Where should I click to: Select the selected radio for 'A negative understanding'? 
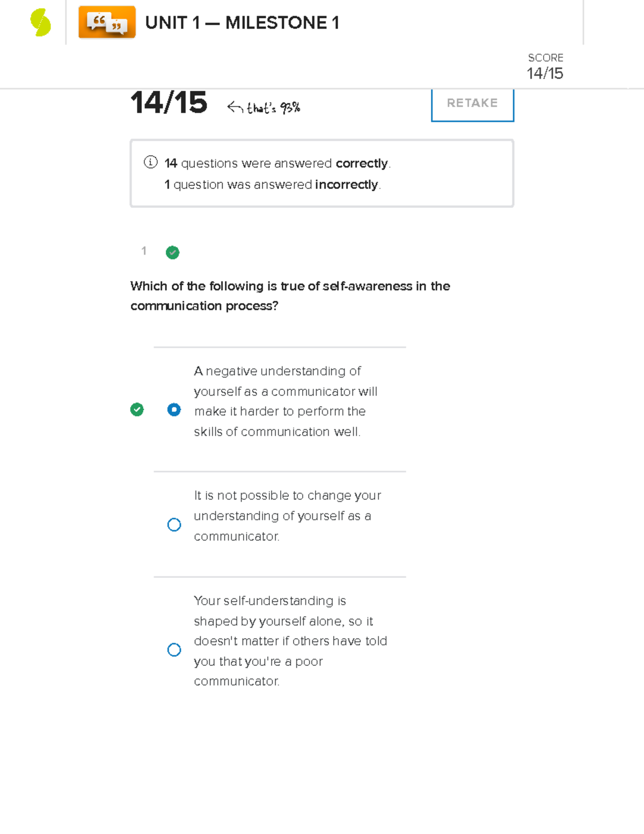pos(174,410)
